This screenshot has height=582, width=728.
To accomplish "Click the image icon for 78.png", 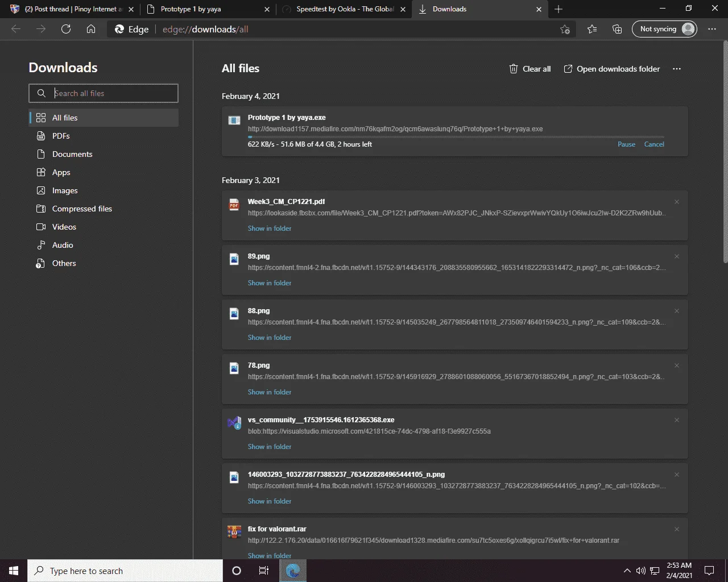I will [234, 368].
